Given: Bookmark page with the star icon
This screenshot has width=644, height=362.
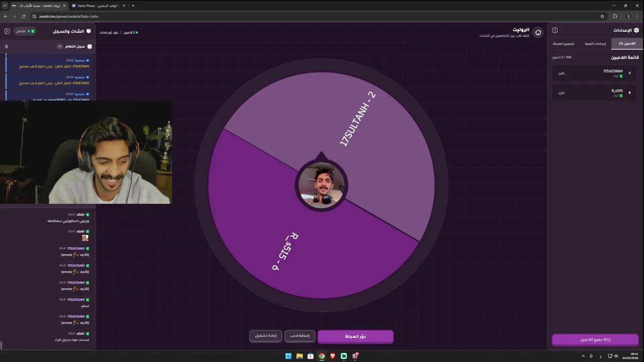Looking at the screenshot, I should coord(602,16).
